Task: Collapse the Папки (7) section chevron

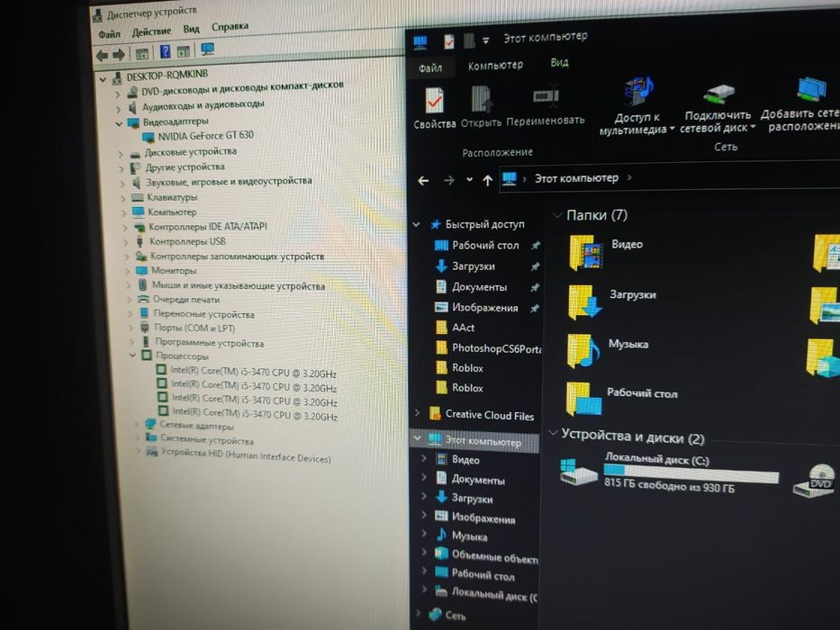Action: tap(557, 215)
